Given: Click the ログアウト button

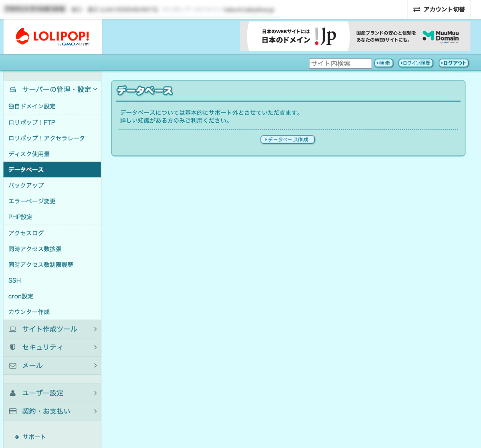Looking at the screenshot, I should (x=453, y=63).
